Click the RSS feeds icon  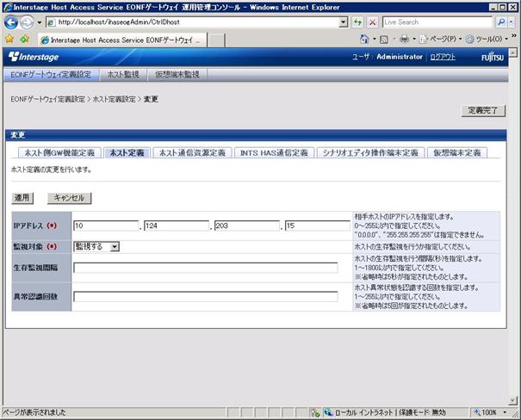(384, 40)
